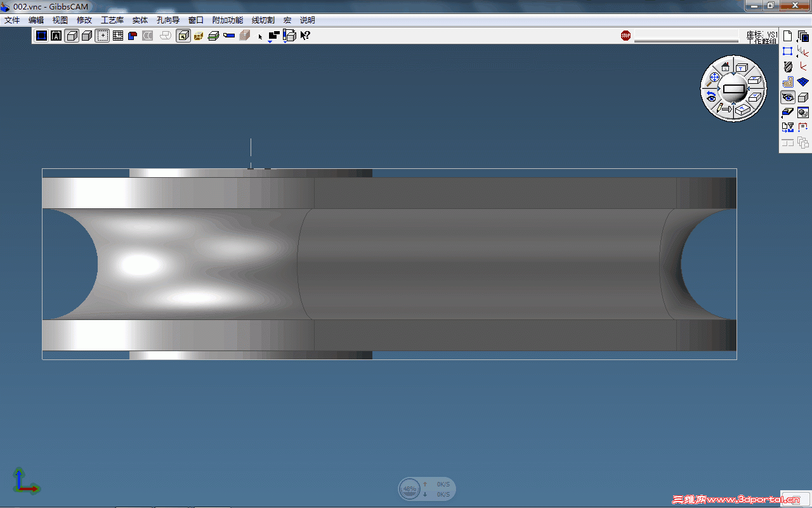The height and width of the screenshot is (508, 812).
Task: Open the 工艺库 menu
Action: 112,20
